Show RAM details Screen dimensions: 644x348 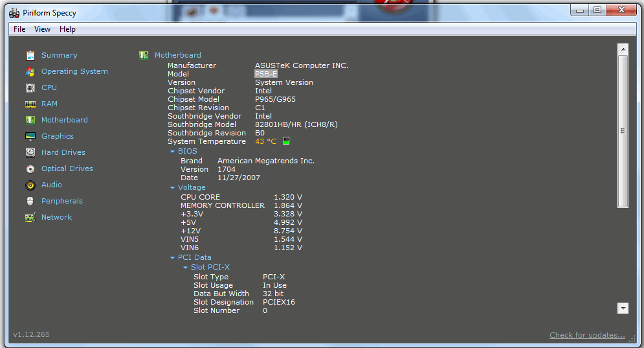tap(49, 104)
